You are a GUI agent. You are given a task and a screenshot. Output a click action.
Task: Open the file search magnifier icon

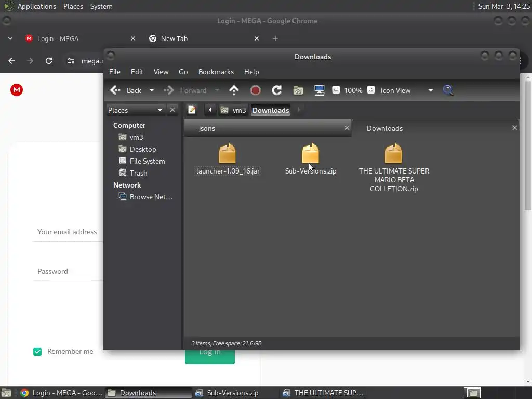[448, 90]
